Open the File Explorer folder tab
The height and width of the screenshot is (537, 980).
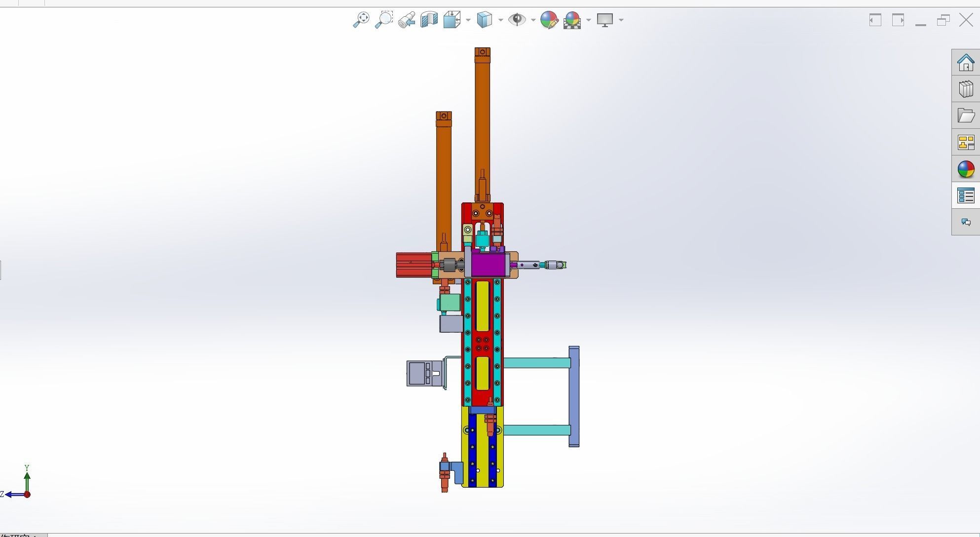tap(966, 116)
